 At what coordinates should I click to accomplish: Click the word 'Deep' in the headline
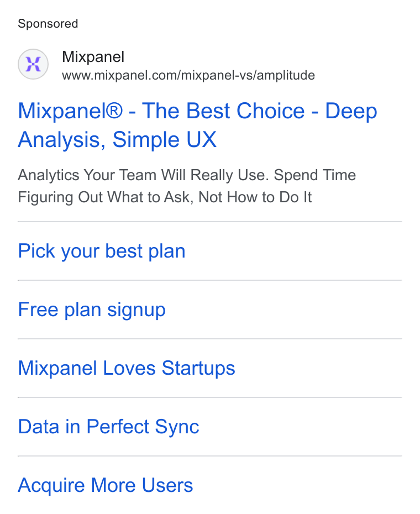351,112
